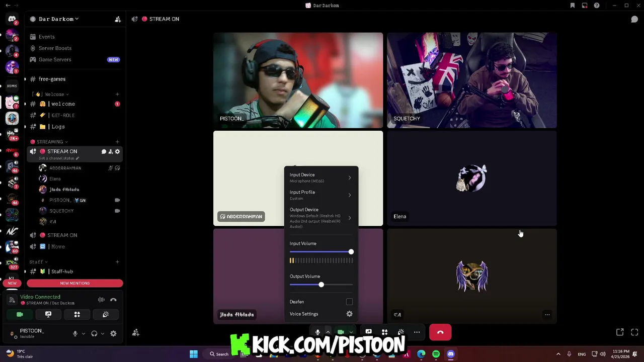This screenshot has height=362, width=644.
Task: Toggle the Deafen checkbox
Action: click(349, 302)
